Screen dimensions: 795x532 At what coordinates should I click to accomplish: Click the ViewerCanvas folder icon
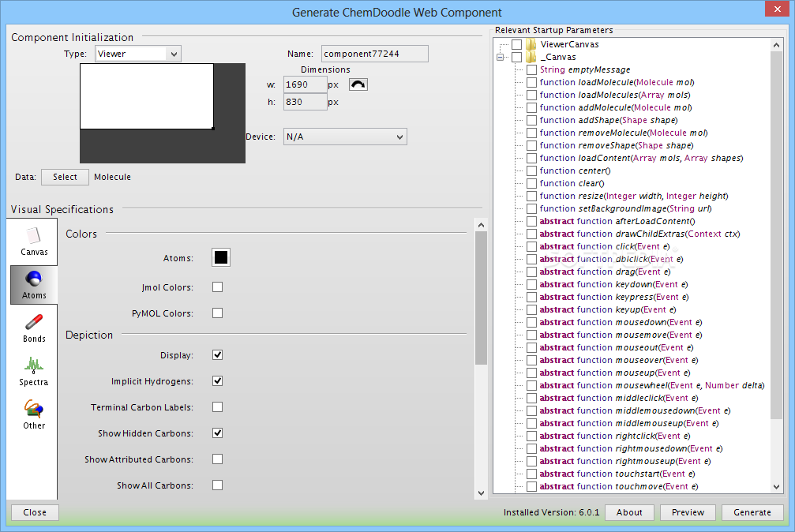click(531, 44)
